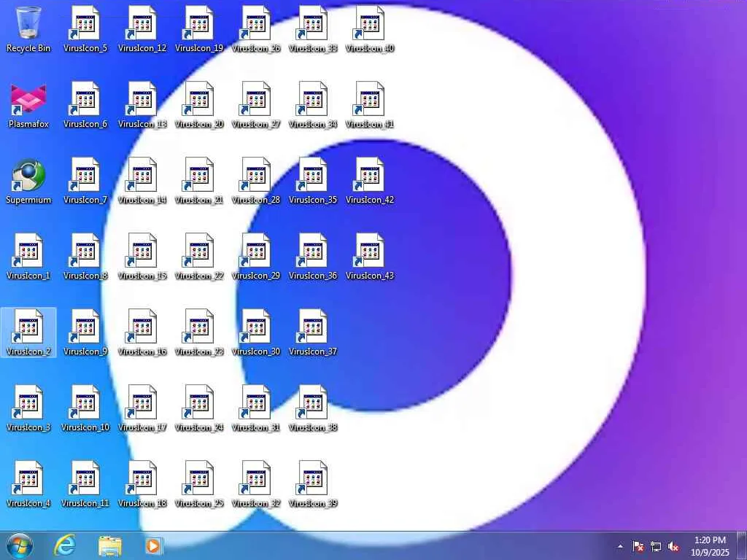Select the VirusIcon_16 shortcut
Image resolution: width=747 pixels, height=560 pixels.
point(142,332)
